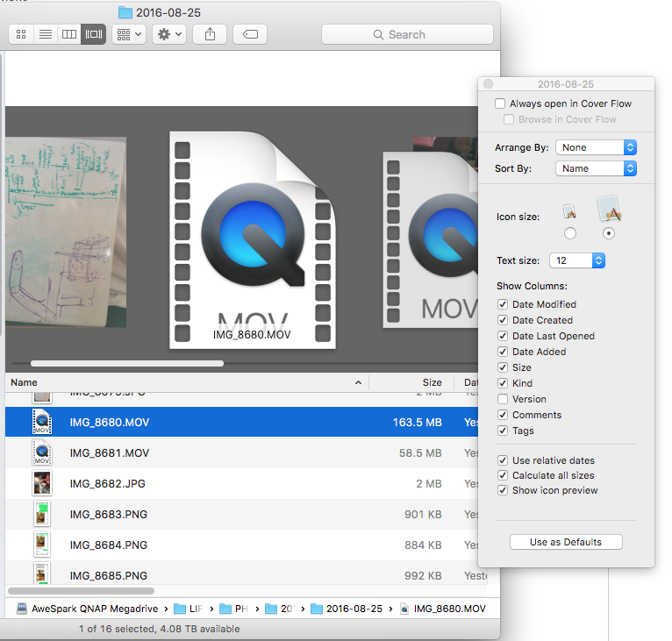Viewport: 672px width, 641px height.
Task: Open the Action gear menu
Action: (x=168, y=34)
